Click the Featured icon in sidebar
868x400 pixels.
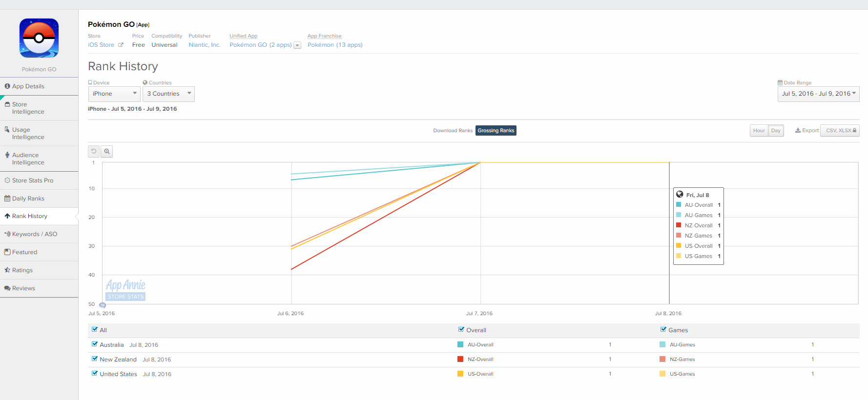click(7, 252)
